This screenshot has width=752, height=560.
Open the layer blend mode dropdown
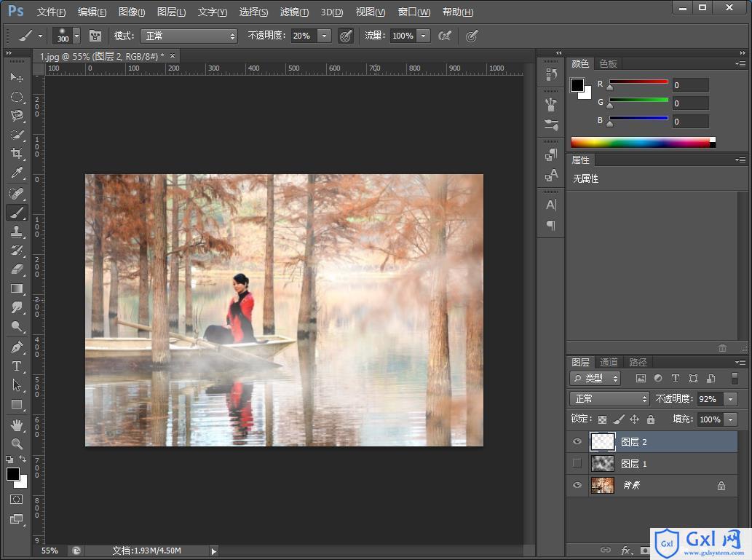coord(609,399)
